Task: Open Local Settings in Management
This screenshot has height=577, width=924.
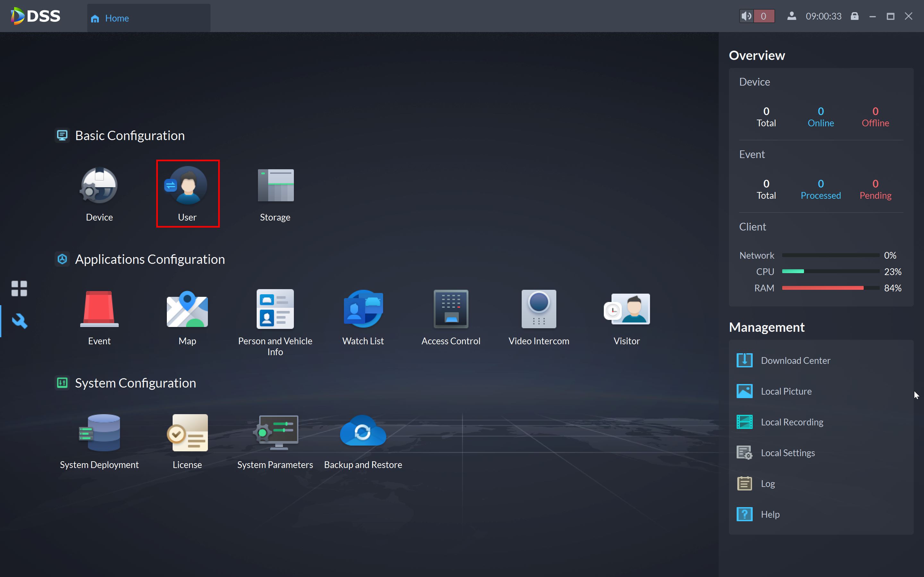Action: coord(788,453)
